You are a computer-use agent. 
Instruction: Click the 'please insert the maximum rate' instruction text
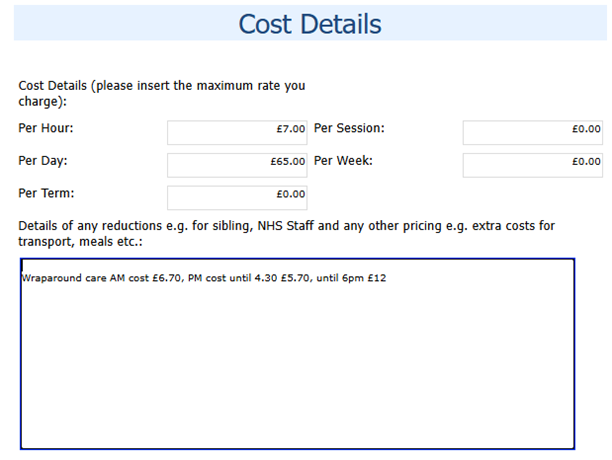(x=200, y=86)
